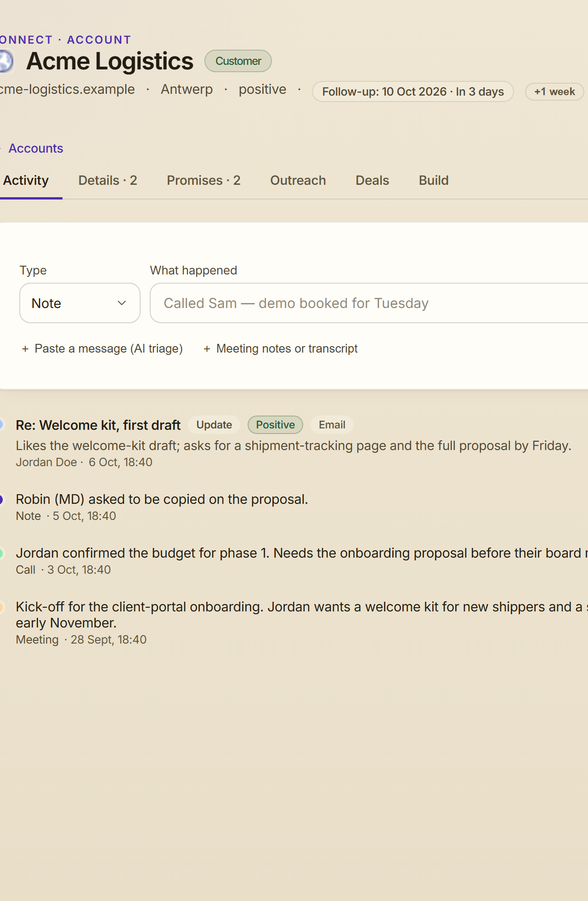Select the 'Robin (MD) asked to be copied' note
The image size is (588, 901).
[162, 499]
